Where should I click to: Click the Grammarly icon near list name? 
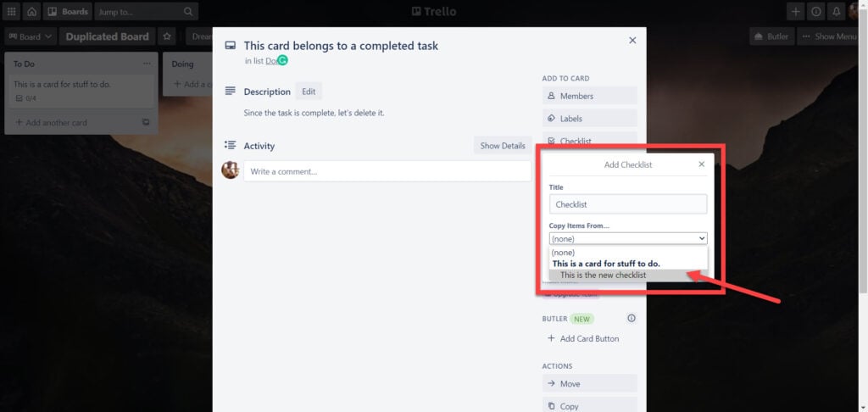pos(283,61)
